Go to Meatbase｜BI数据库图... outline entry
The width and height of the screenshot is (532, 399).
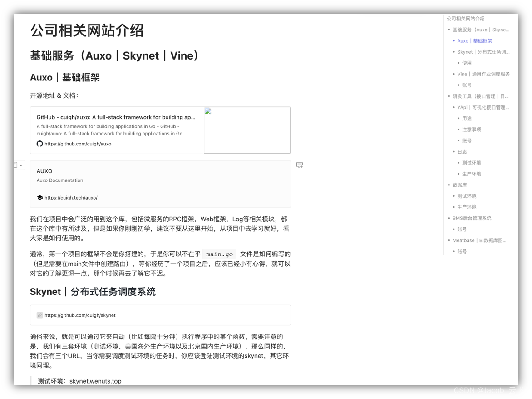pyautogui.click(x=479, y=240)
